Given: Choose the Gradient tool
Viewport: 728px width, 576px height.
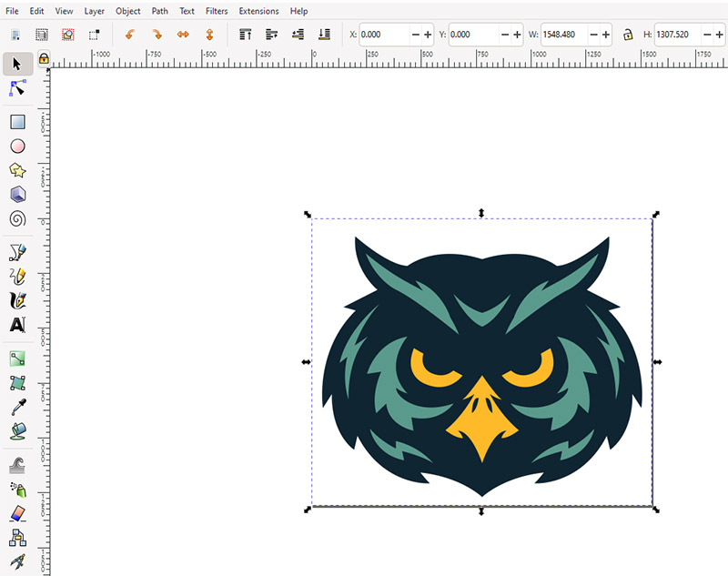Looking at the screenshot, I should click(x=17, y=359).
